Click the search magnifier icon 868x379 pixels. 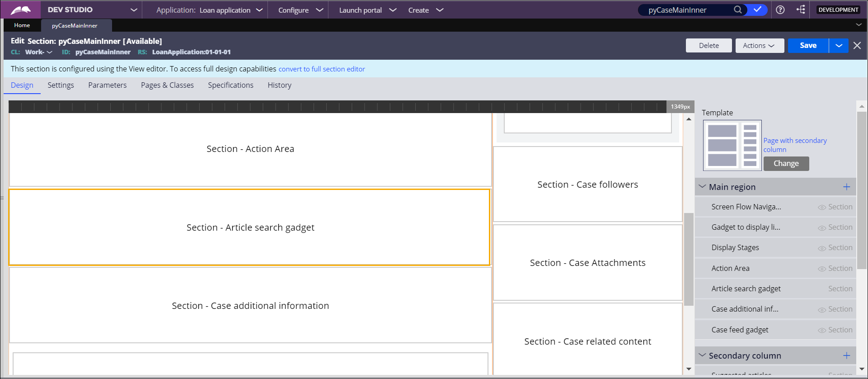(x=737, y=10)
